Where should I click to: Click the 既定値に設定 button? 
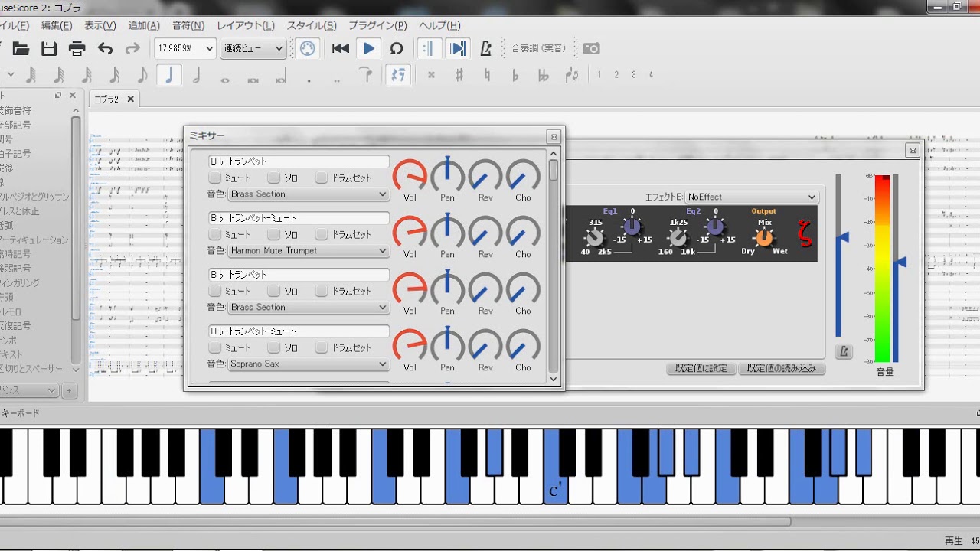(x=701, y=368)
